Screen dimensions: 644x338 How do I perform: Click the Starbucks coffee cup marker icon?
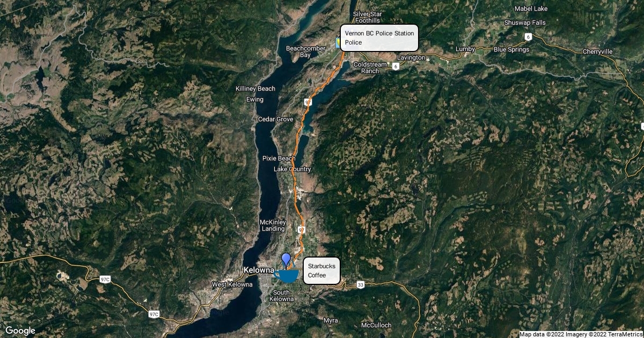(x=288, y=275)
